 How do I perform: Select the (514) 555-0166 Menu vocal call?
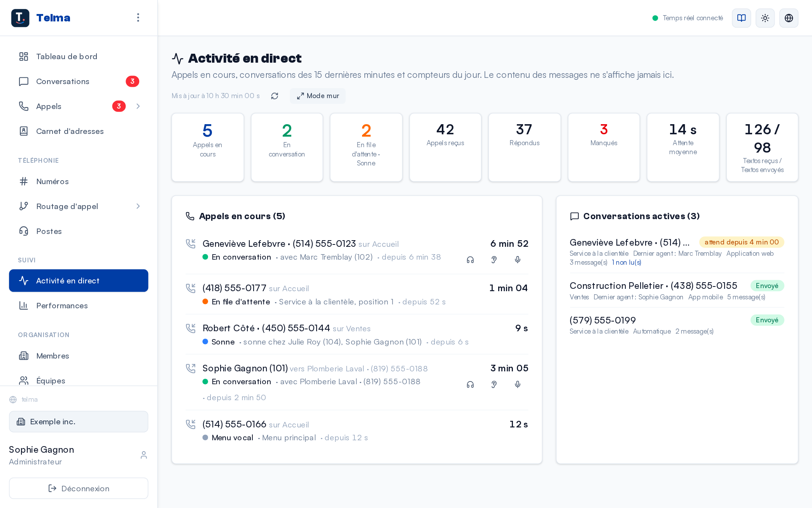357,431
